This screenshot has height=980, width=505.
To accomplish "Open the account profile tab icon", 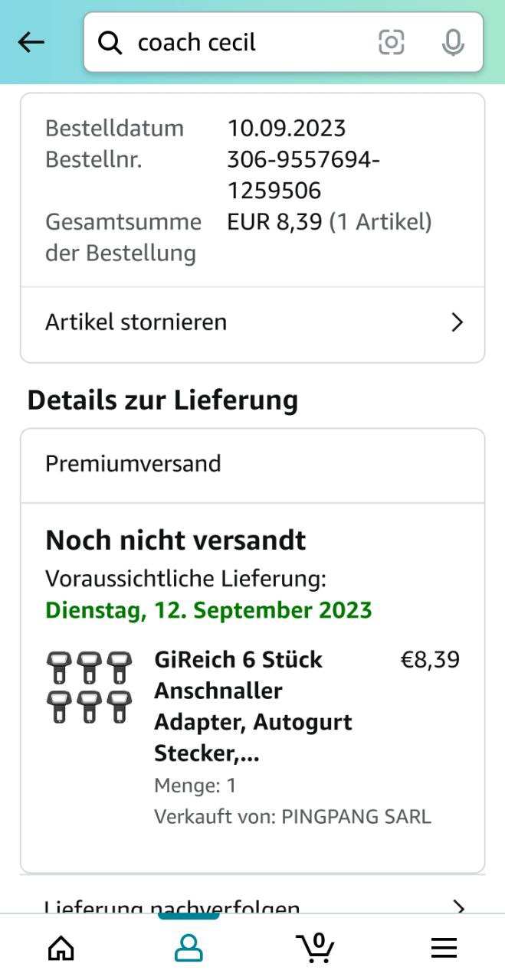I will 189,948.
